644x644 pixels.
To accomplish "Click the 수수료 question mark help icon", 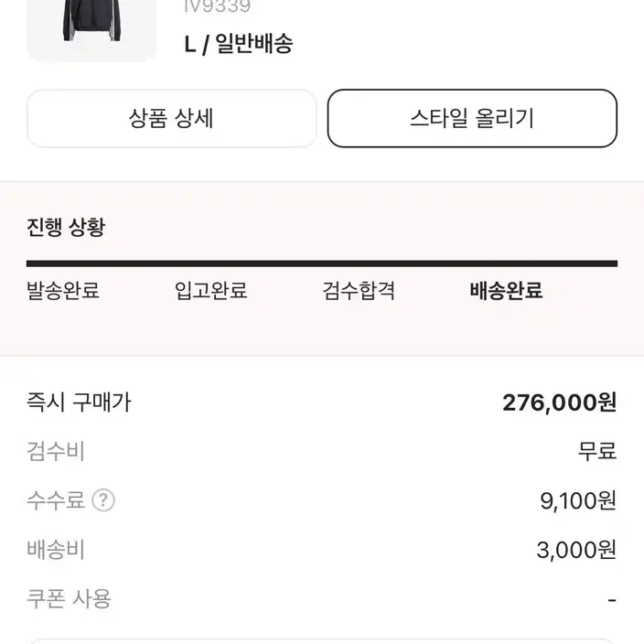I will (x=103, y=500).
